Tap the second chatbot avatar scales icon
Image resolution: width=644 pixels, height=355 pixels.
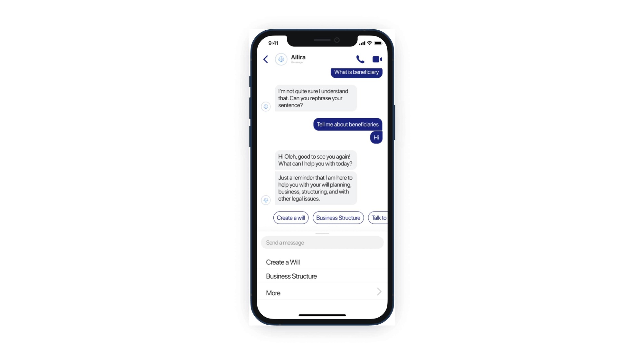[x=266, y=200]
